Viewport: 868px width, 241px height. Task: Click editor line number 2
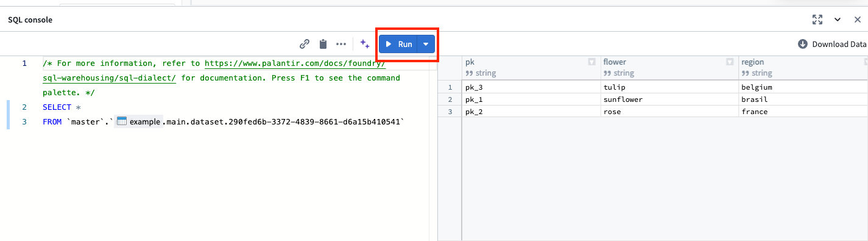tap(24, 107)
